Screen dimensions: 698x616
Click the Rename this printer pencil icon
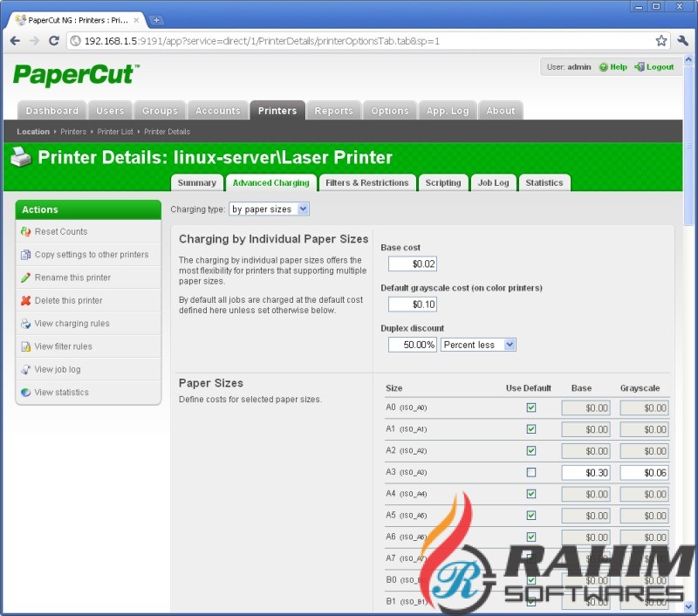pos(26,277)
